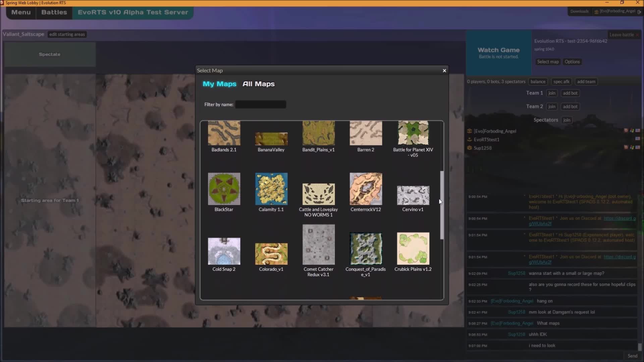This screenshot has width=644, height=362.
Task: Click Leave battle button
Action: (x=623, y=35)
